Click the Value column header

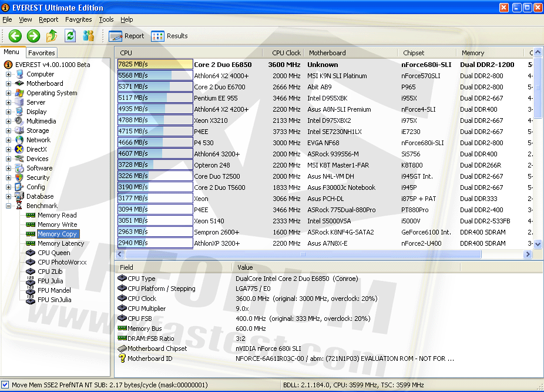coord(346,267)
